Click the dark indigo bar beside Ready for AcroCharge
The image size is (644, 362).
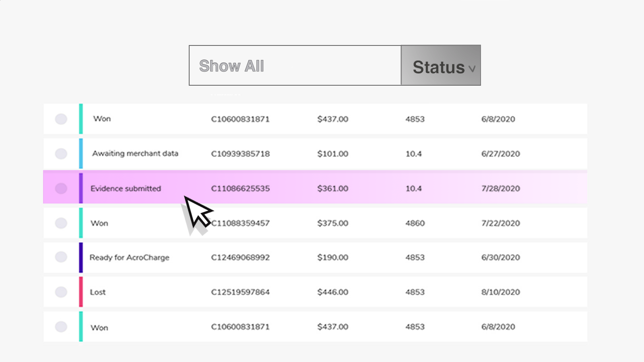click(x=81, y=257)
